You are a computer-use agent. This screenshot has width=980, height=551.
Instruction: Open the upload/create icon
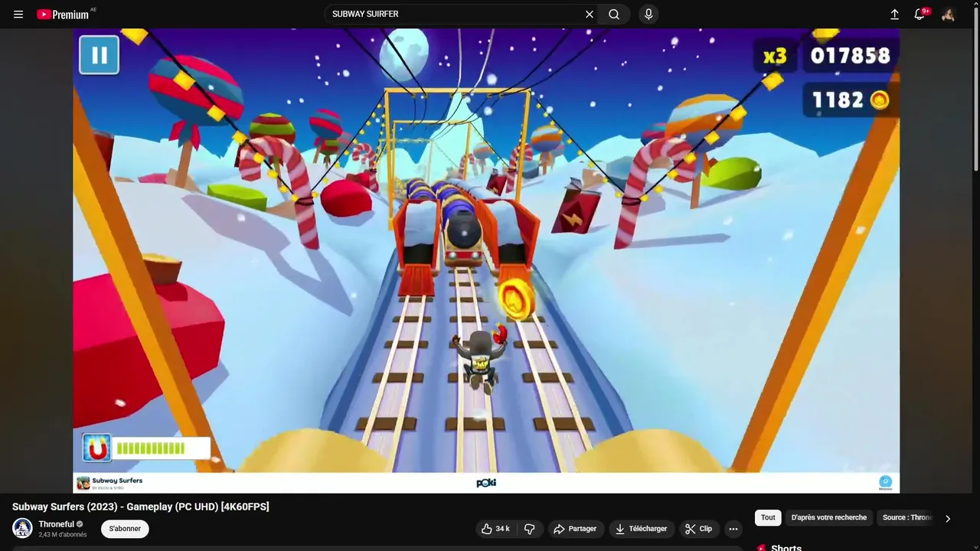point(894,14)
